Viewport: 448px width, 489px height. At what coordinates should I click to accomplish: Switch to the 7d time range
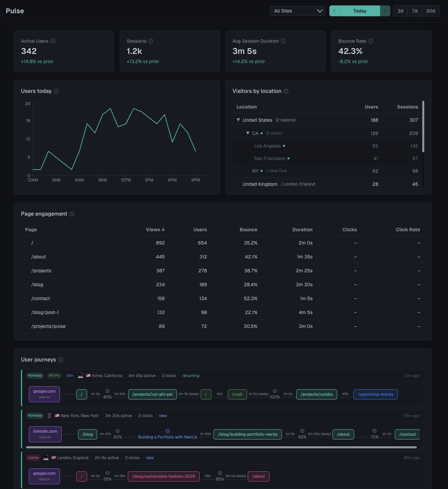tap(414, 11)
